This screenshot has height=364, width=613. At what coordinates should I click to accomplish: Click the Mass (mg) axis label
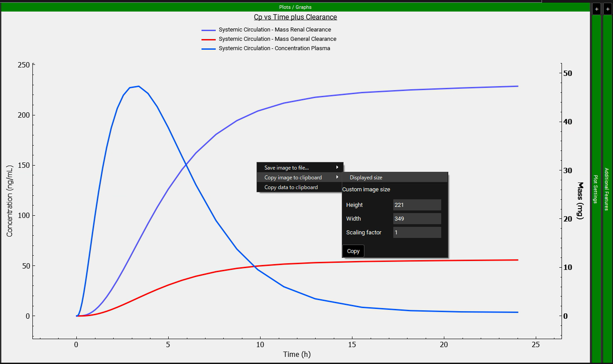coord(580,201)
